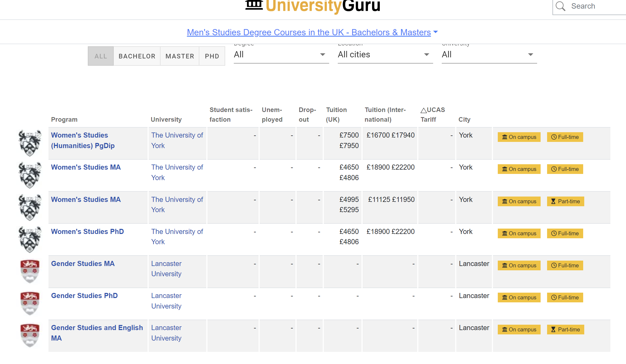
Task: Click the search magnifier icon
Action: (561, 6)
